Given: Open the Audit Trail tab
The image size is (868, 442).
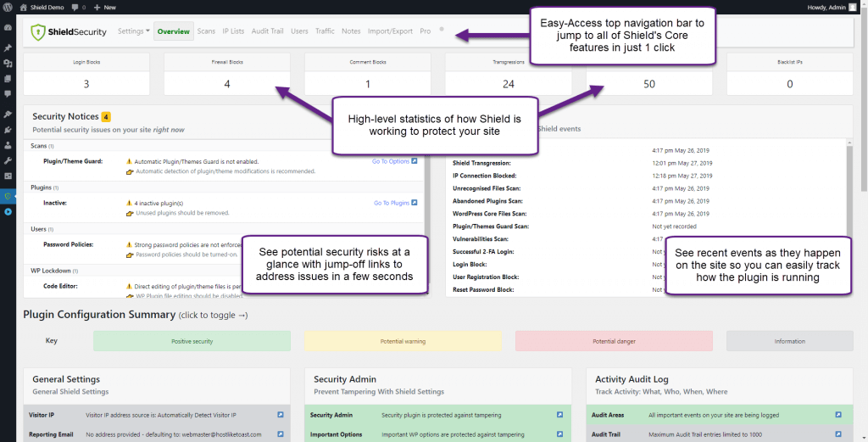Looking at the screenshot, I should coord(267,31).
